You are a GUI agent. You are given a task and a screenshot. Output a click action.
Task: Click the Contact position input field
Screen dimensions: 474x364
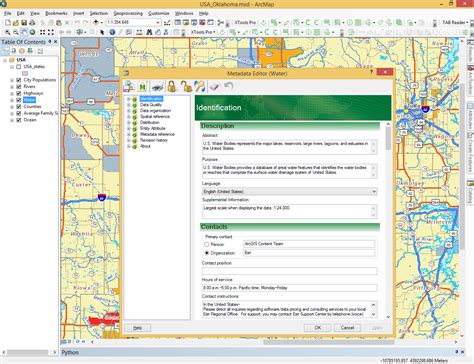(289, 271)
